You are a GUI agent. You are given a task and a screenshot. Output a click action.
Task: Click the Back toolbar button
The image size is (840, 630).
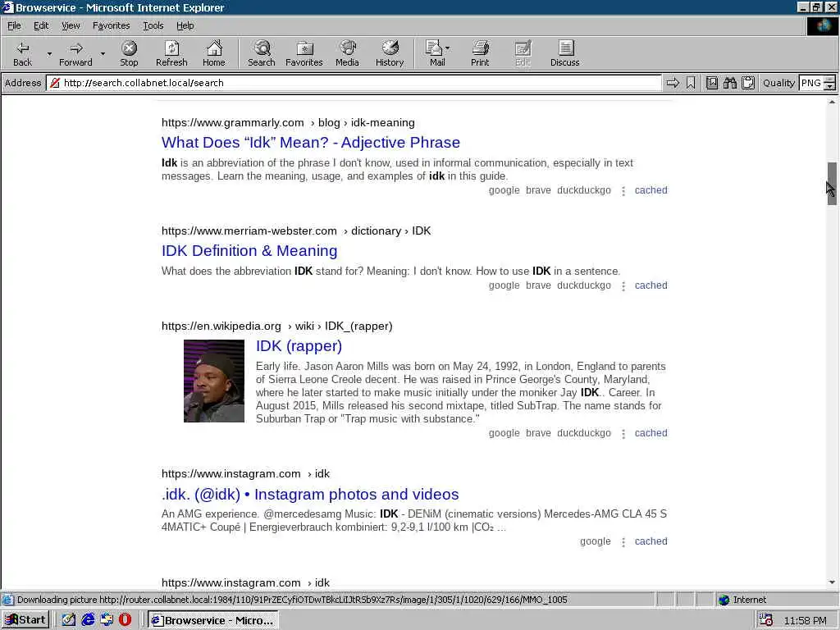click(22, 53)
